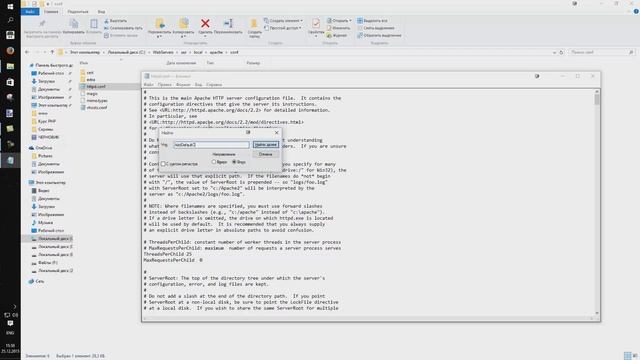Select Network (Сеть) in navigation pane
Image resolution: width=640 pixels, height=360 pixels.
[39, 281]
